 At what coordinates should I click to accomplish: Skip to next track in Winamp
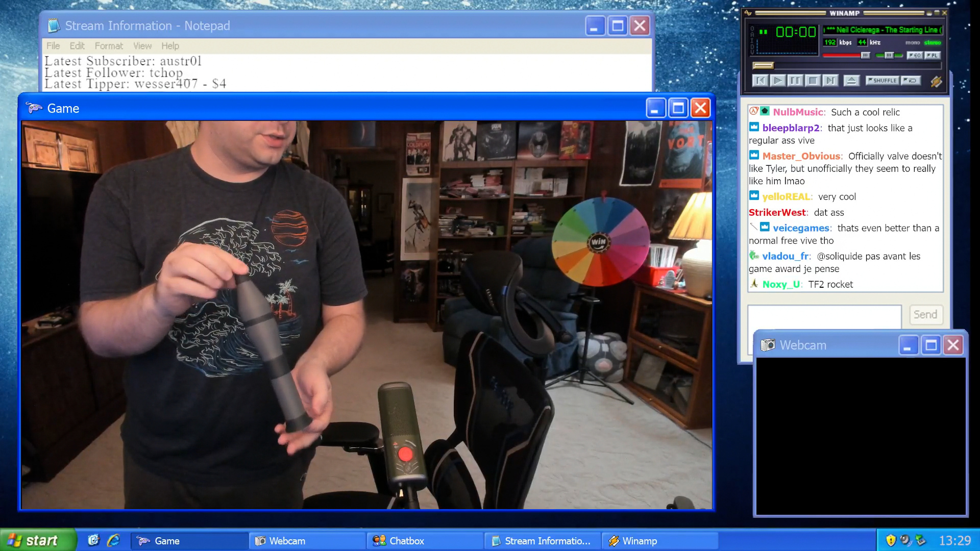(830, 81)
